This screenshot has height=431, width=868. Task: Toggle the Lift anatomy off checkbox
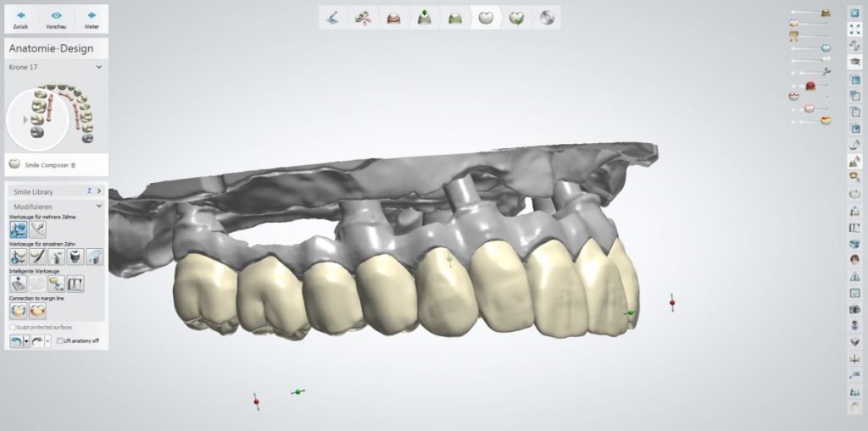point(59,340)
